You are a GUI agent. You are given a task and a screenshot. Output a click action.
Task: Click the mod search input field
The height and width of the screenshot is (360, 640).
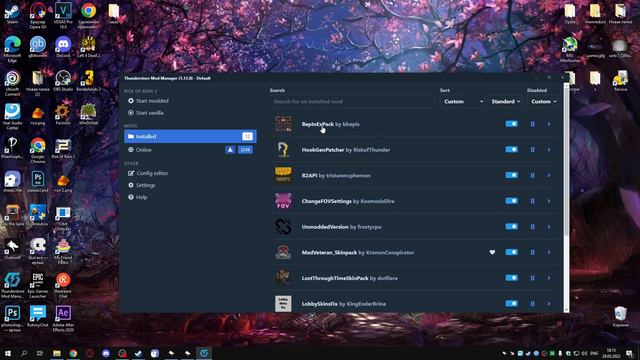[x=352, y=101]
